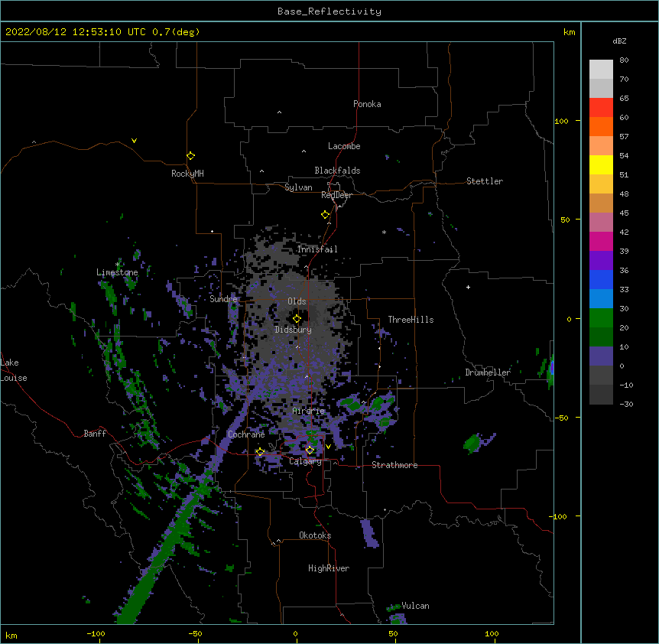This screenshot has height=644, width=659.
Task: Choose the slate purple 10-0 dBZ swatch
Action: [x=601, y=356]
